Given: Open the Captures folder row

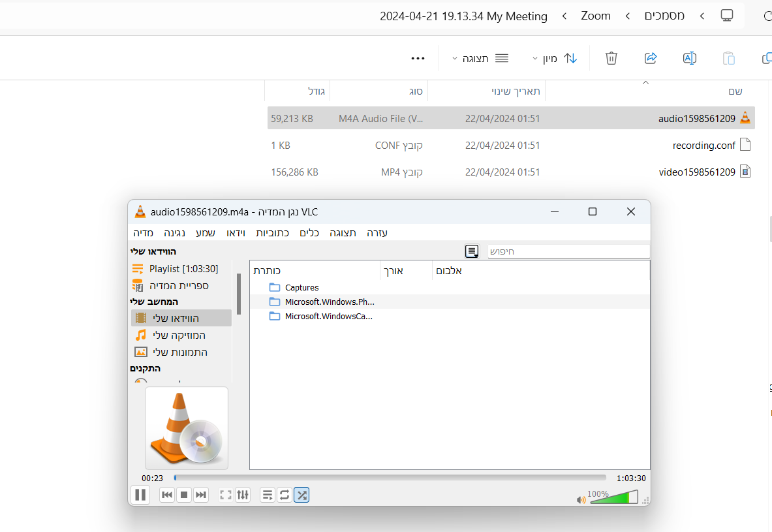Looking at the screenshot, I should pyautogui.click(x=450, y=288).
